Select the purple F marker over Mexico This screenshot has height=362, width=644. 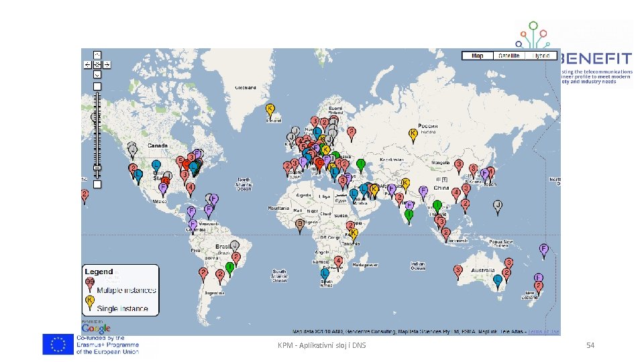coord(163,190)
